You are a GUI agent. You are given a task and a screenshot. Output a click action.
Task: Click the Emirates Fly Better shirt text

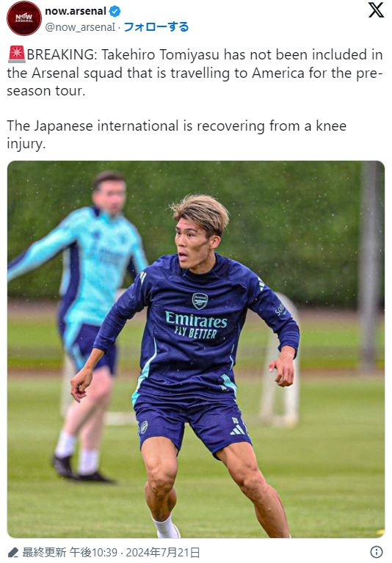point(196,325)
